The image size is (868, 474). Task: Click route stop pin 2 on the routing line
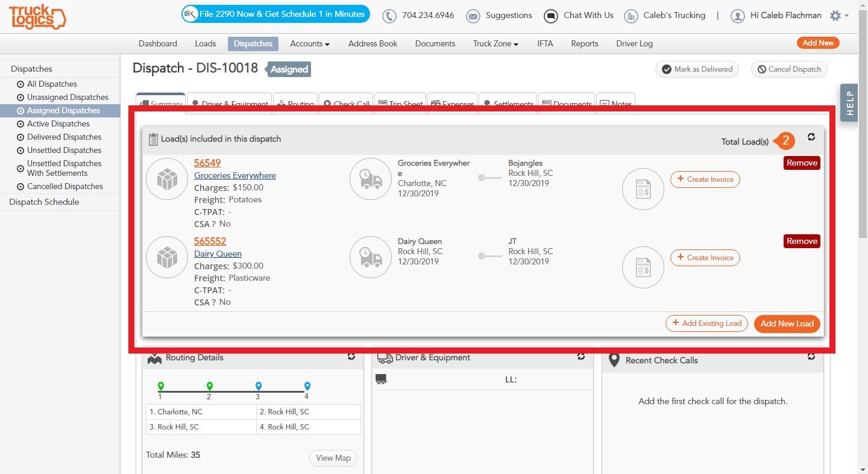pos(209,386)
